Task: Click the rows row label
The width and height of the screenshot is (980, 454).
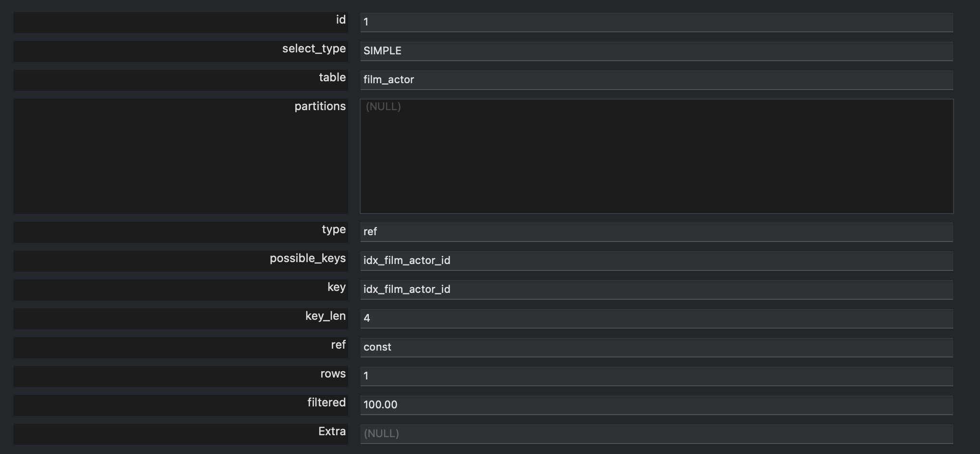Action: [x=333, y=374]
